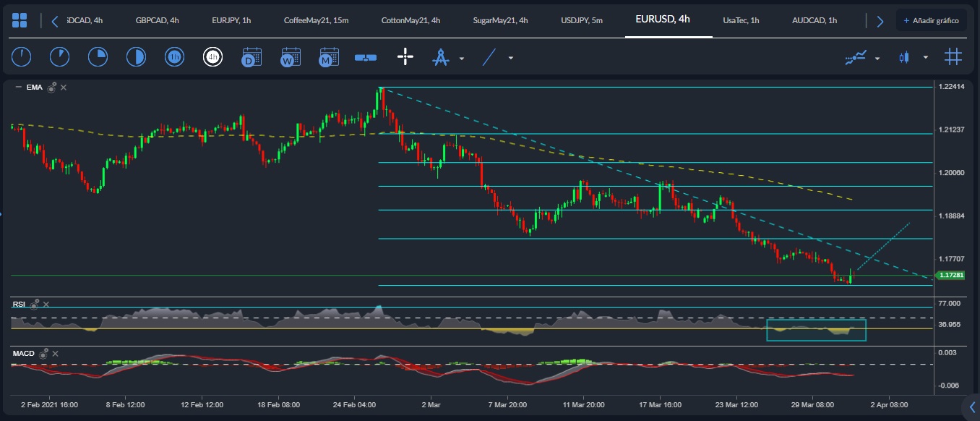This screenshot has width=980, height=421.
Task: Click the 24 Feb 04:00 time label
Action: (x=355, y=405)
